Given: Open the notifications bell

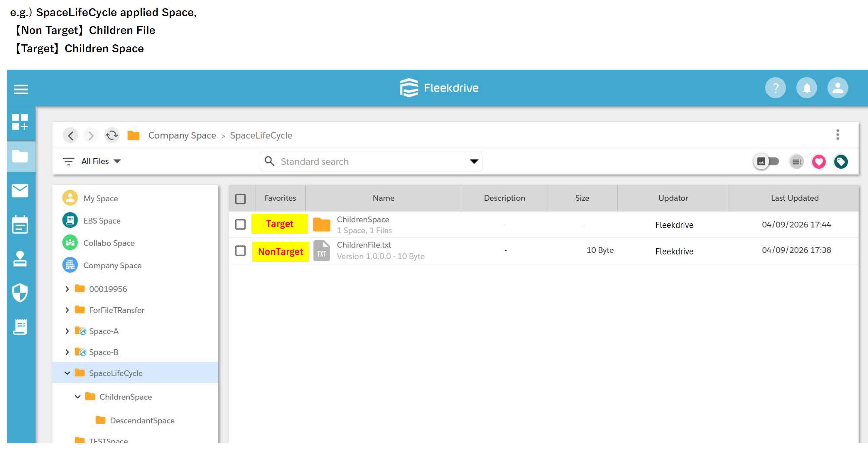Looking at the screenshot, I should (806, 88).
